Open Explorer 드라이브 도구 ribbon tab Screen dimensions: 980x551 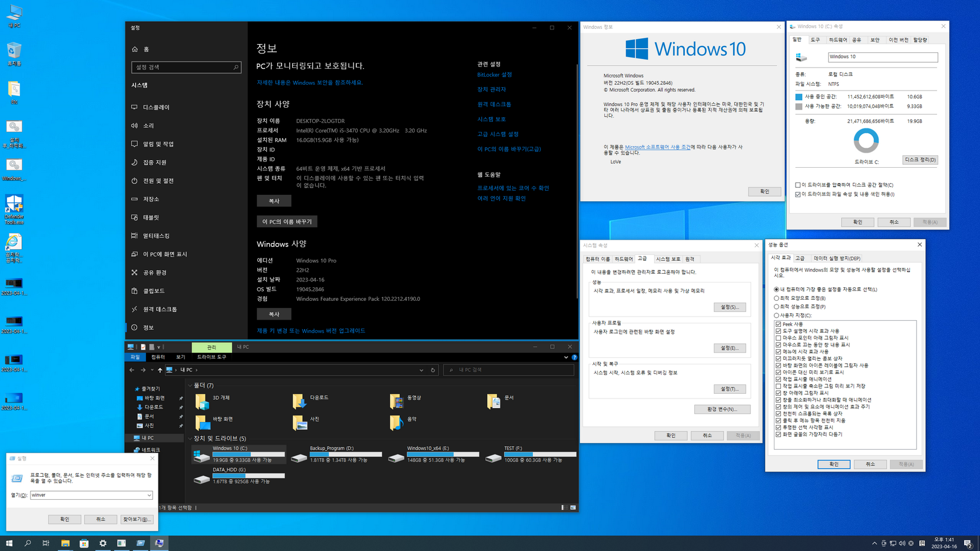coord(211,357)
